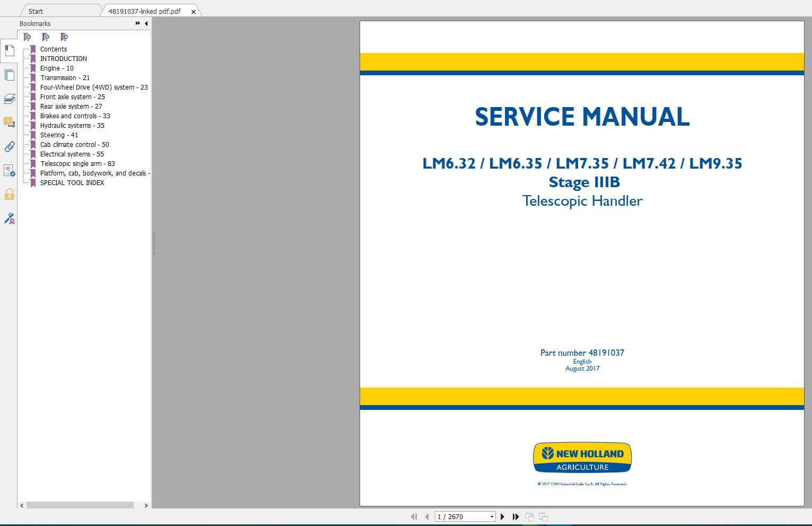
Task: Go to the first page
Action: pyautogui.click(x=414, y=516)
